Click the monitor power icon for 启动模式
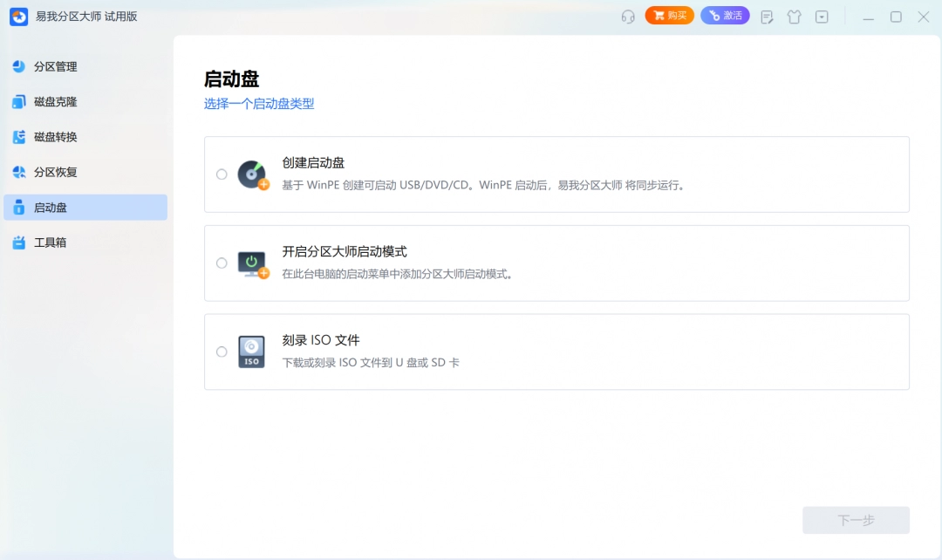Viewport: 942px width, 560px height. tap(253, 264)
